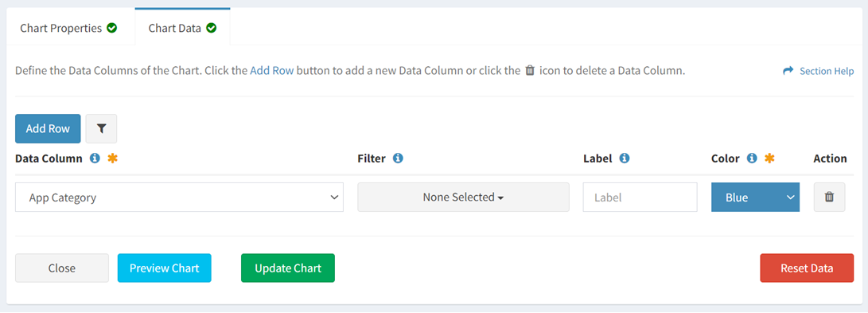868x313 pixels.
Task: Focus the Label text input field
Action: coord(640,198)
